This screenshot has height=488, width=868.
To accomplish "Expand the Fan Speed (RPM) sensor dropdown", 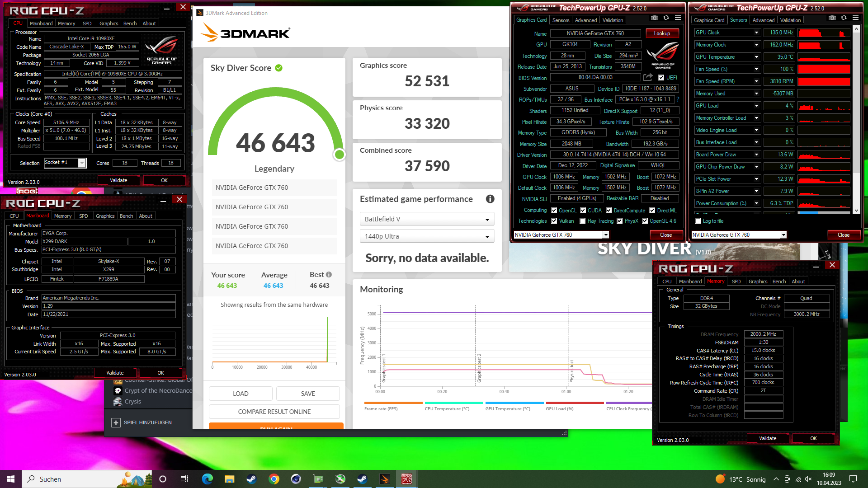I will [756, 81].
